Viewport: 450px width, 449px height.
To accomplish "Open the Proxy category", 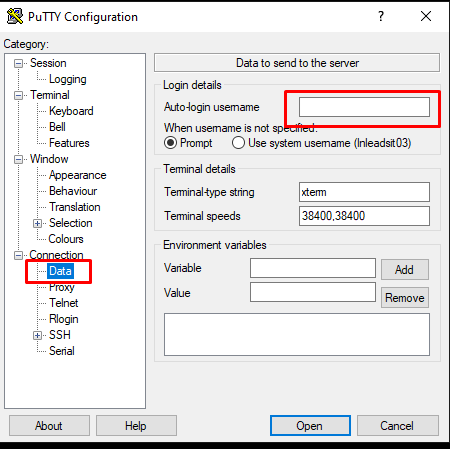I will pyautogui.click(x=62, y=287).
